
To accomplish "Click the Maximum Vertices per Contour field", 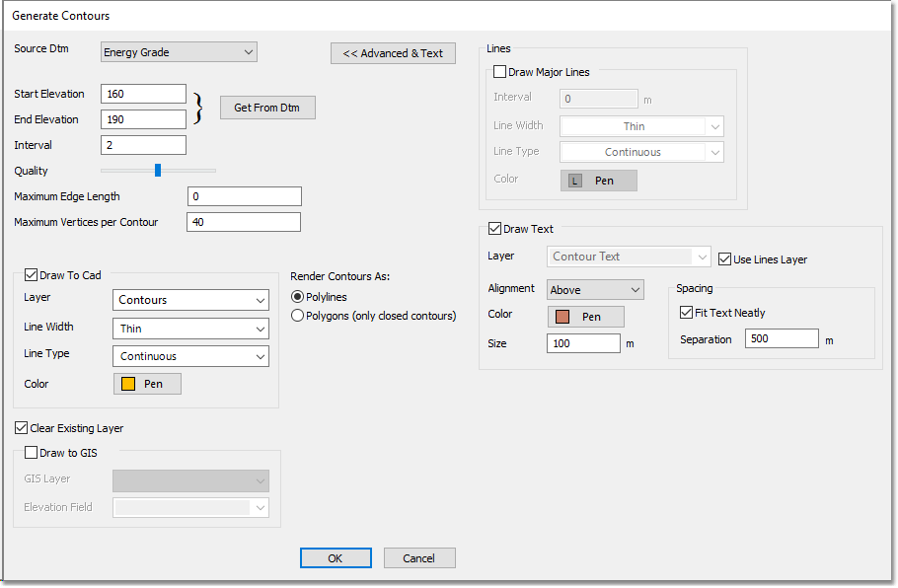I will tap(244, 222).
